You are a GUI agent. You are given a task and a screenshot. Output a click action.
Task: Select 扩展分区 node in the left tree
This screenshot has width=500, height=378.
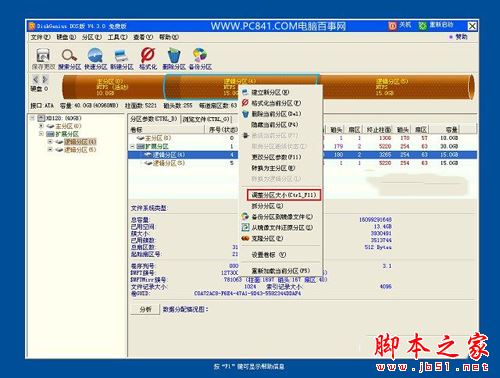coord(62,134)
